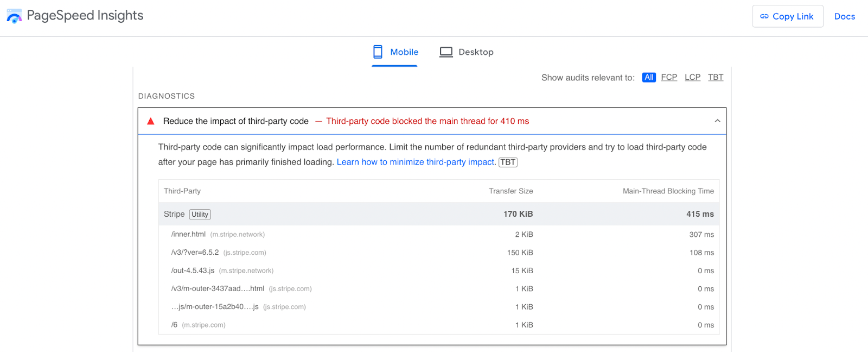Click the Reduce the impact of third-party code heading
Screen dimensions: 868x352
236,121
